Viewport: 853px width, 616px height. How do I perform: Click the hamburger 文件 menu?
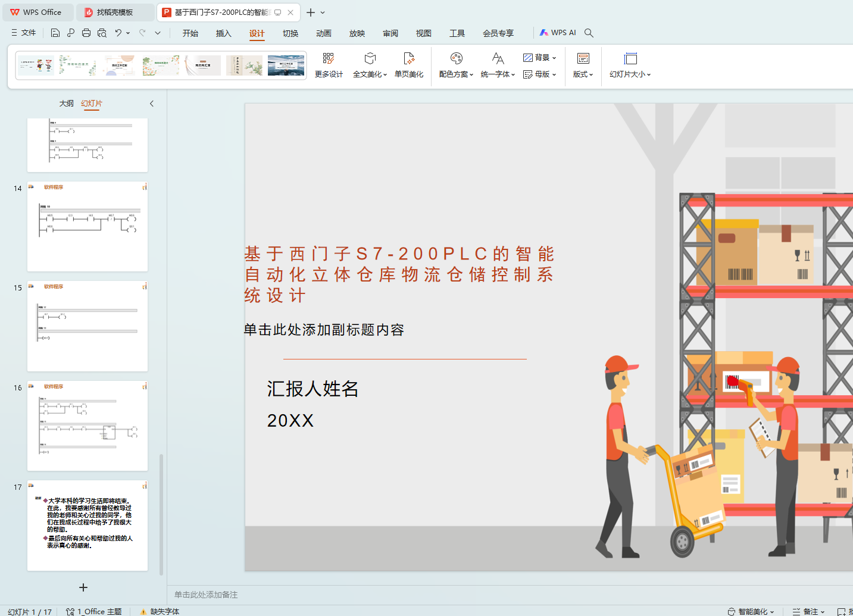pos(24,33)
